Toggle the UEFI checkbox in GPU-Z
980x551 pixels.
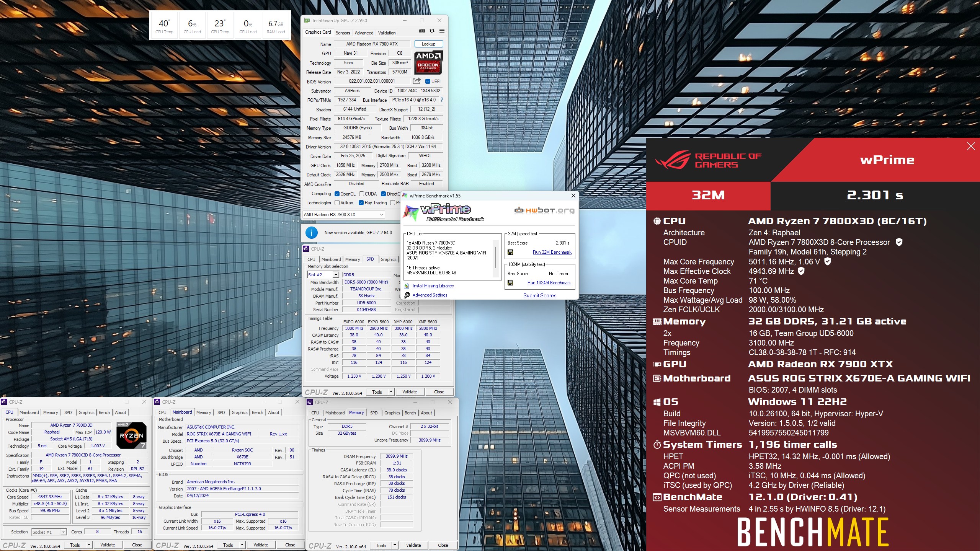coord(428,81)
